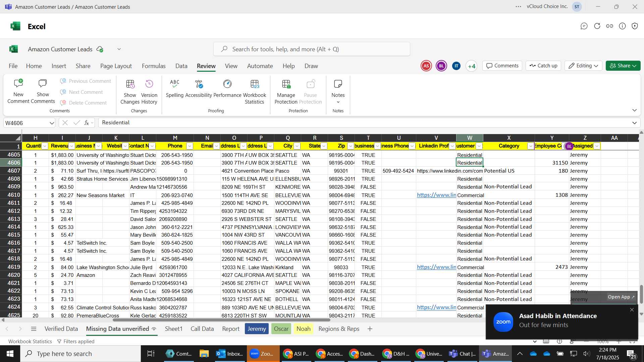Open the info (about tab) icon
Image resolution: width=644 pixels, height=362 pixels.
point(622,26)
